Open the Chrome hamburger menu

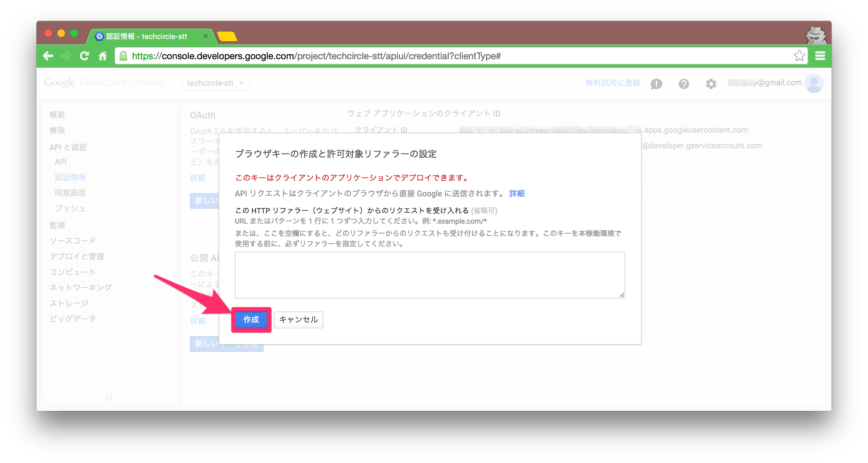click(x=820, y=56)
